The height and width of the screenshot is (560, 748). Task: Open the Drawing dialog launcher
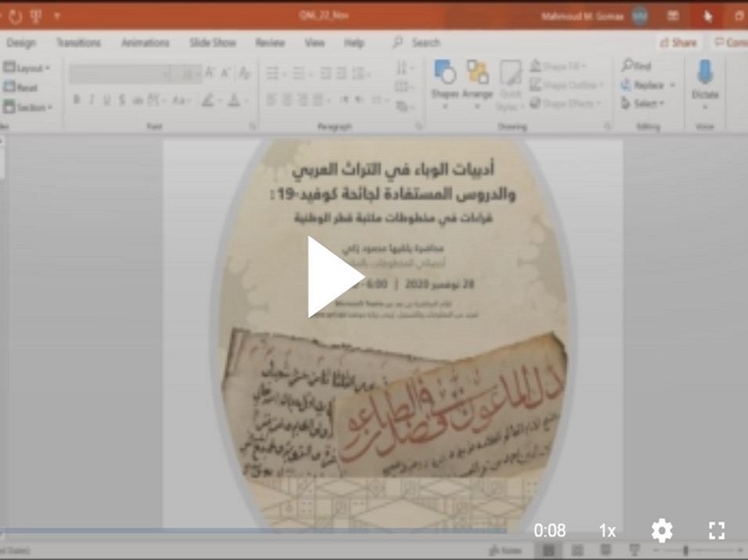607,126
